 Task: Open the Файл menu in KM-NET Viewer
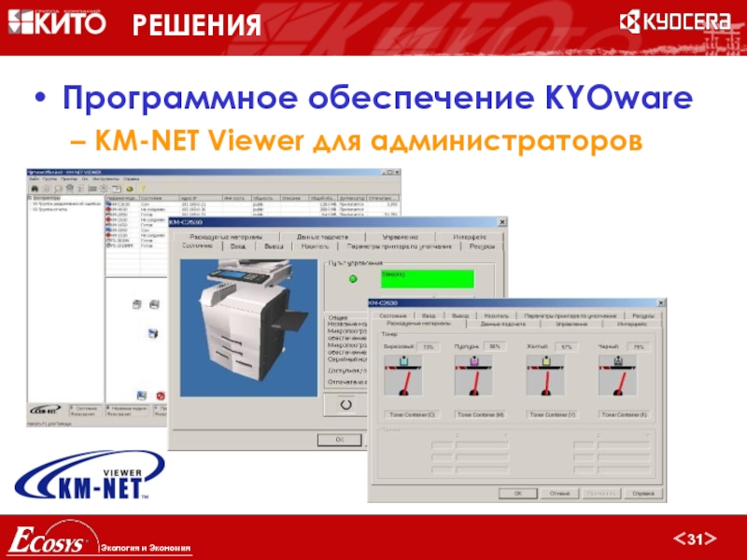pyautogui.click(x=34, y=179)
